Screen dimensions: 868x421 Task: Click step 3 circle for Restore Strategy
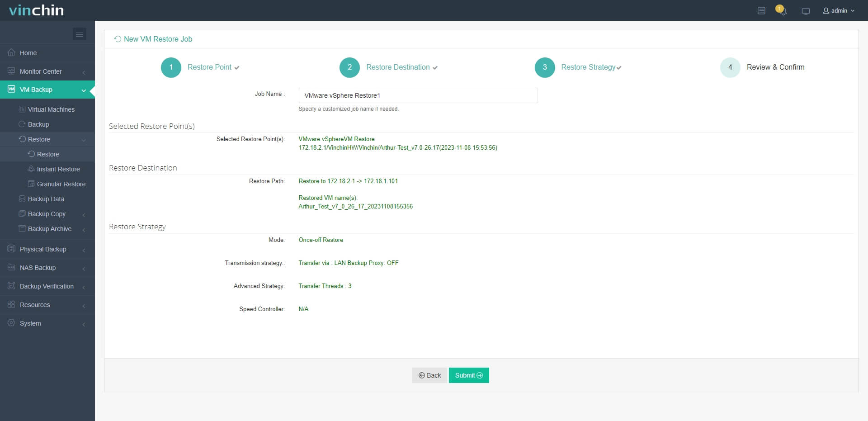point(545,67)
